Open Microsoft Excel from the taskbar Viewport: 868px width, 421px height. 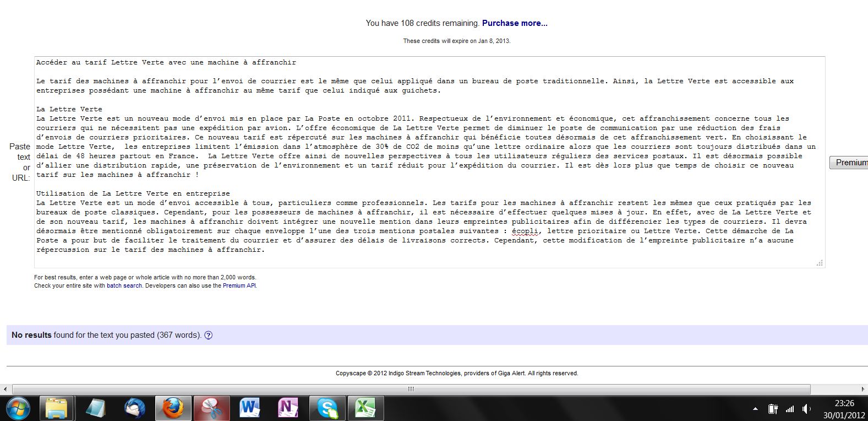pyautogui.click(x=365, y=408)
